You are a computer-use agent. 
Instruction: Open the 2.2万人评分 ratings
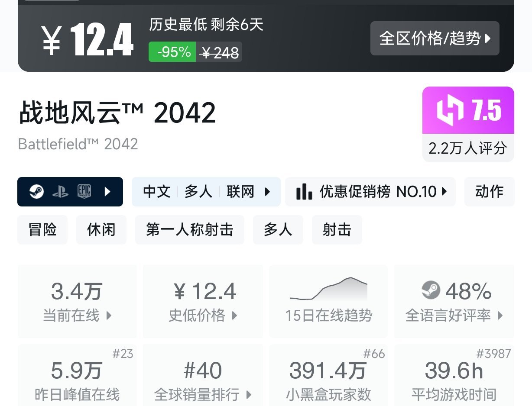click(x=468, y=148)
